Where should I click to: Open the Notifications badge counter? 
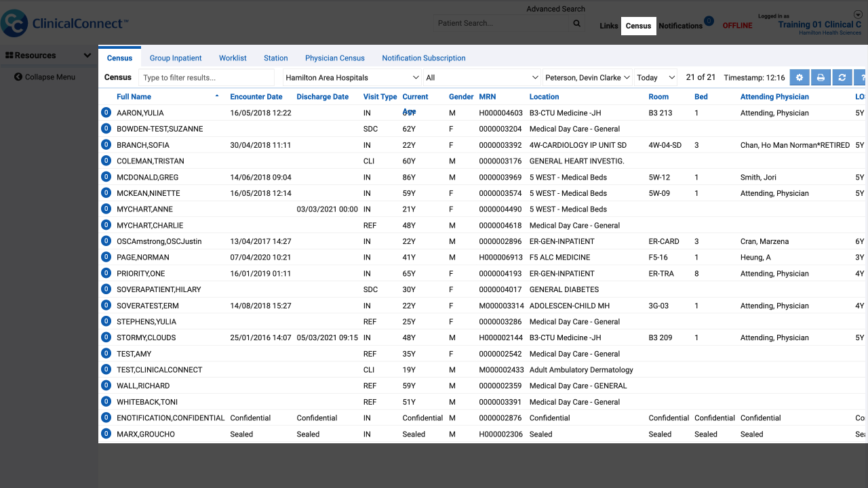[709, 21]
